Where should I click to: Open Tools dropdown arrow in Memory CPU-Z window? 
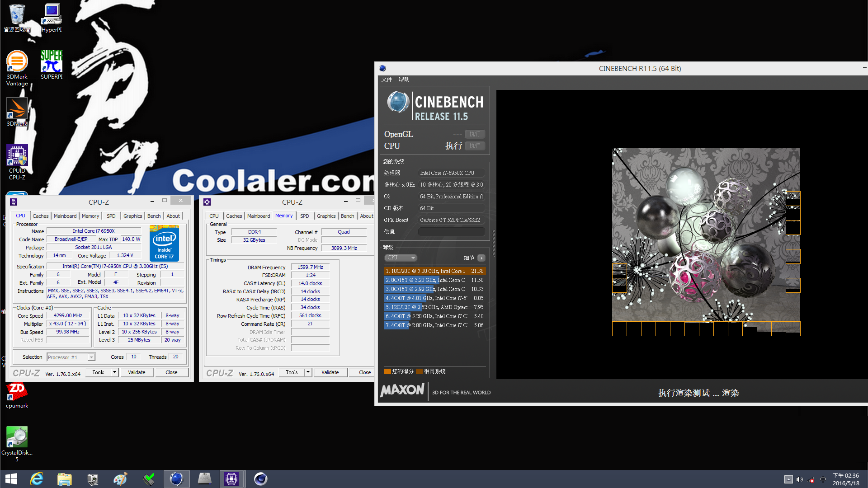pyautogui.click(x=308, y=372)
